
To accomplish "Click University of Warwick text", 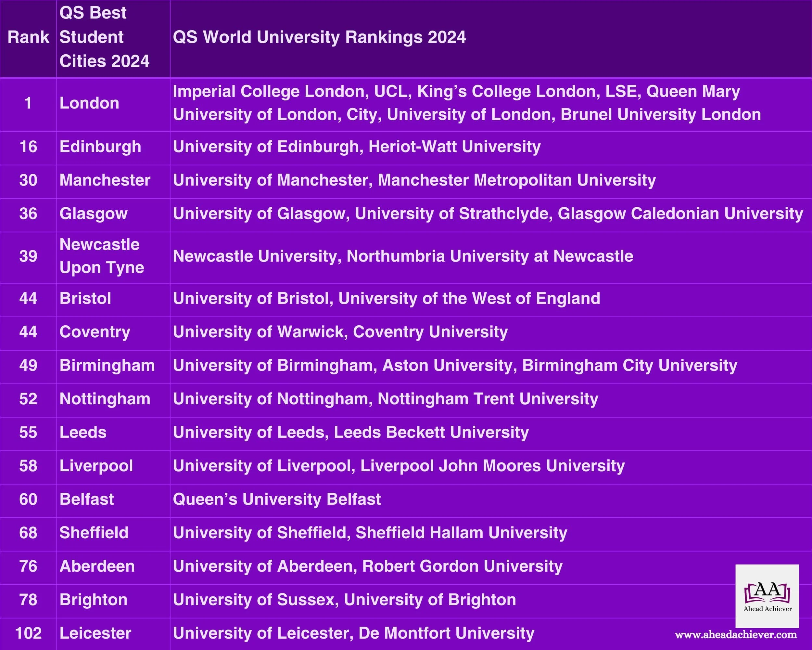I will (x=256, y=332).
